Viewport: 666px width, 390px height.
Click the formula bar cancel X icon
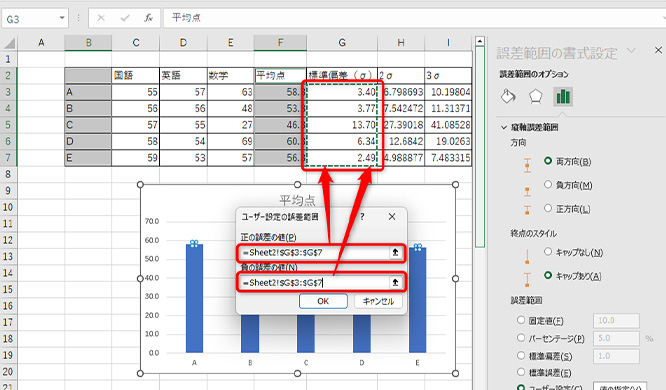coord(101,18)
